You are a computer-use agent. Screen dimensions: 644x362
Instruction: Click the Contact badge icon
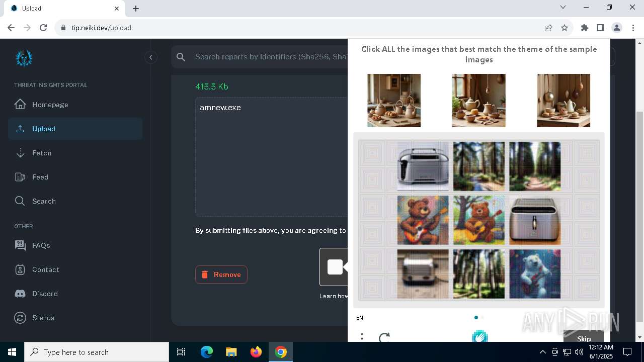pyautogui.click(x=20, y=269)
